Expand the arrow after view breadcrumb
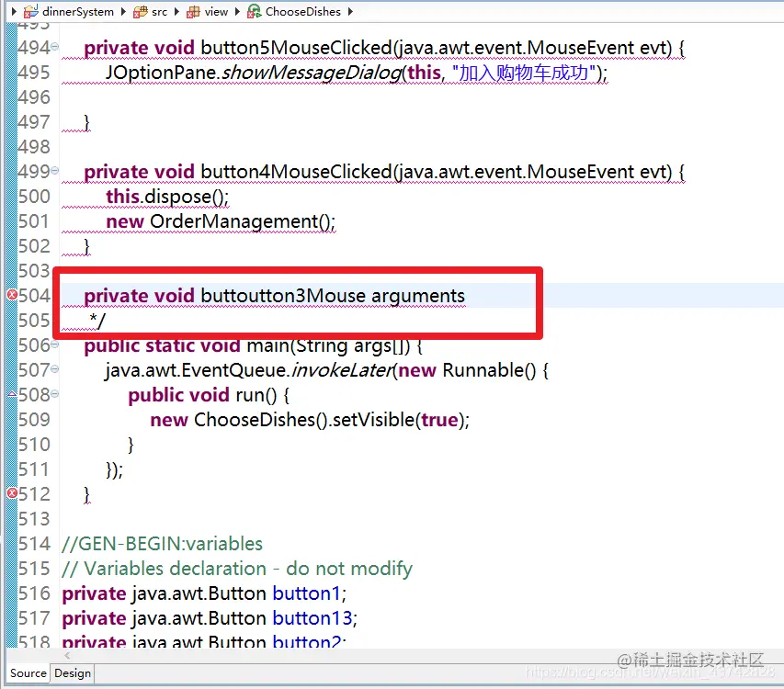 coord(237,11)
